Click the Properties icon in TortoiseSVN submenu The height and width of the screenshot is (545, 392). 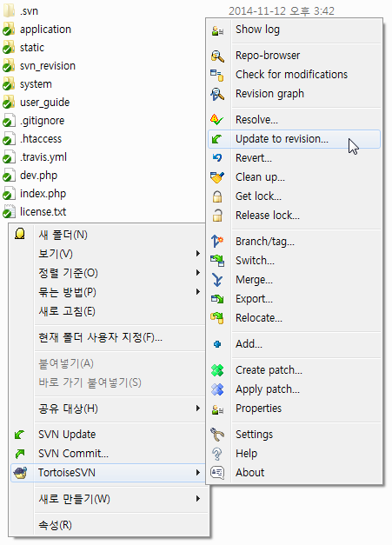pos(217,409)
